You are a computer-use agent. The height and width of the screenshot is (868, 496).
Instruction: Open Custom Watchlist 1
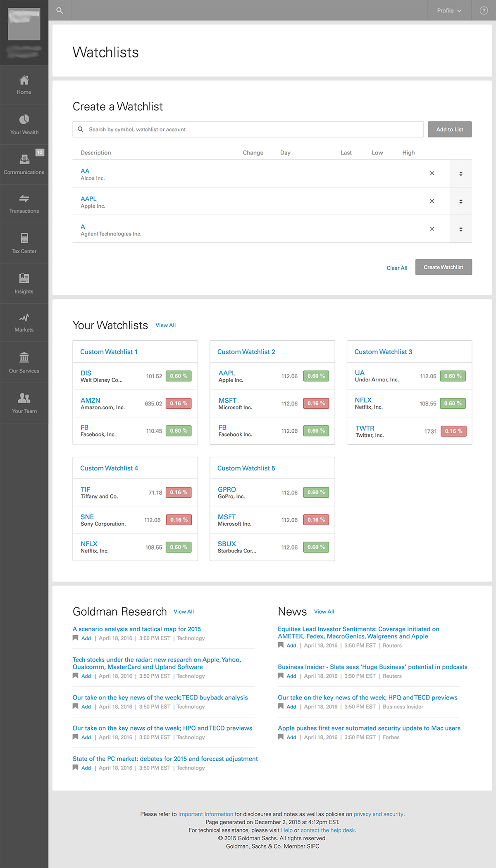tap(109, 352)
